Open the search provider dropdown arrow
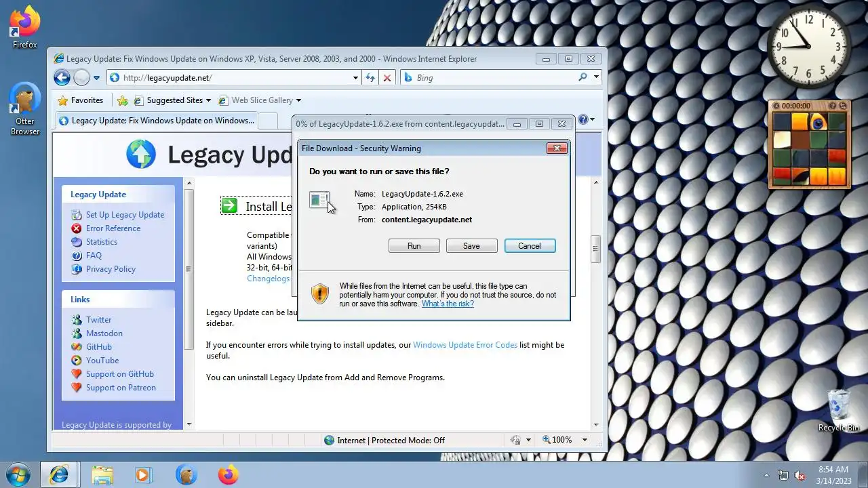 597,77
